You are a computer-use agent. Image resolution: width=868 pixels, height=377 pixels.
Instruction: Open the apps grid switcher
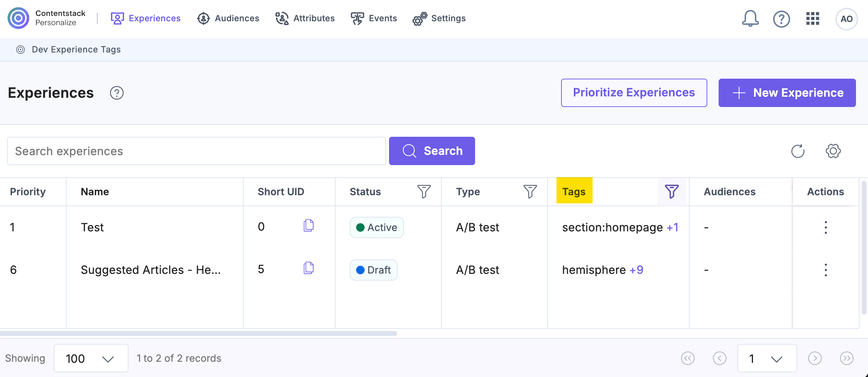(x=812, y=18)
